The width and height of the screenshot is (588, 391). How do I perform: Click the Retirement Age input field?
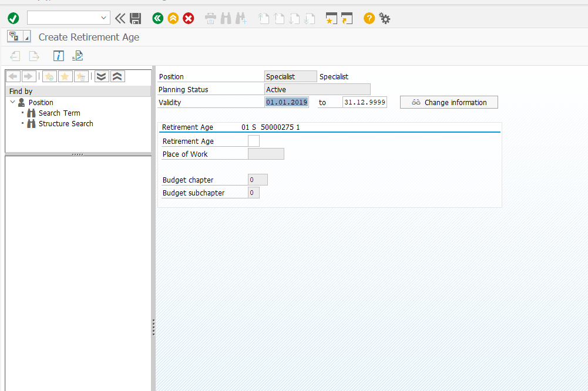254,141
